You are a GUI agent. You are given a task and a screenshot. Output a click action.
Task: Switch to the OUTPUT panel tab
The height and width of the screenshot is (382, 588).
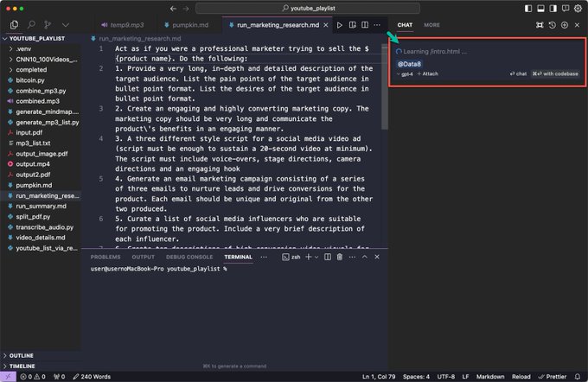(143, 258)
